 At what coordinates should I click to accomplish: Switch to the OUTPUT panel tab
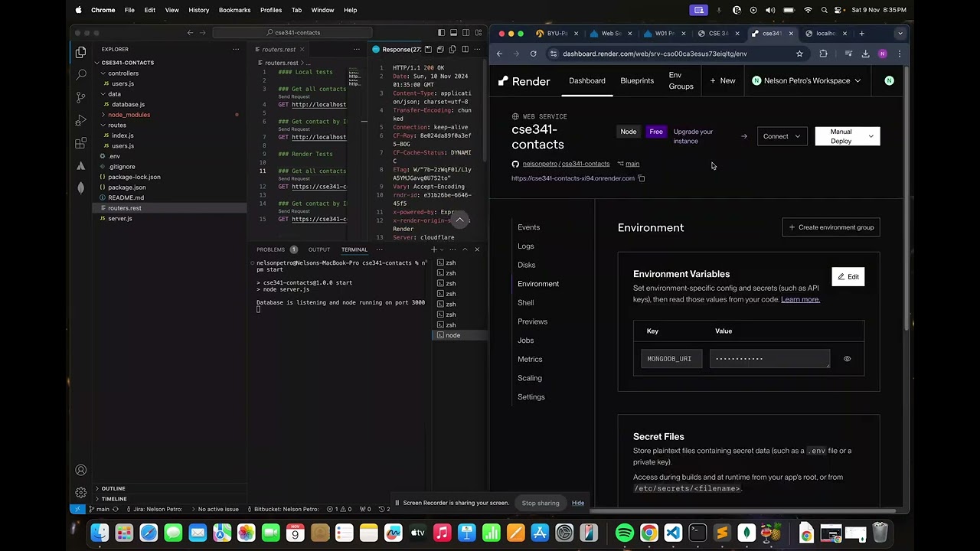pyautogui.click(x=318, y=249)
